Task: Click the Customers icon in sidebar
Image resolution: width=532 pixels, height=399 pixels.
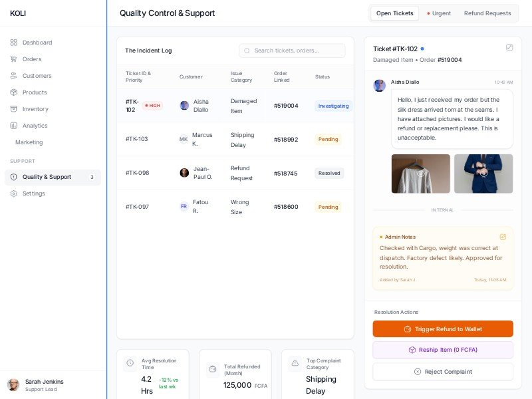Action: point(14,76)
